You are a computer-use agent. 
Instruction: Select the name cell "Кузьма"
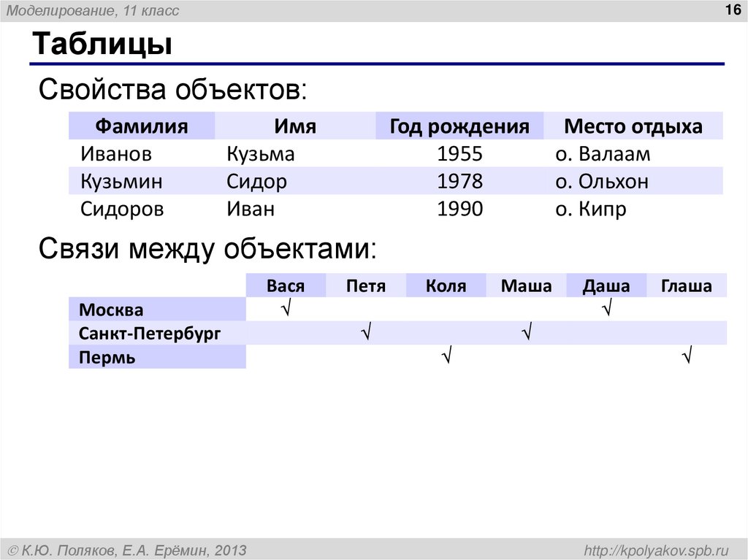pyautogui.click(x=261, y=153)
